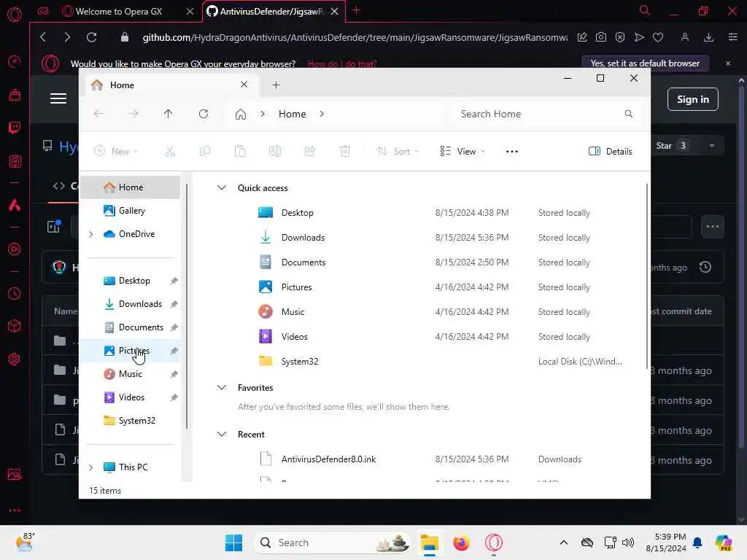Click Opera GX snapshot camera icon
Viewport: 747px width, 560px height.
click(x=601, y=37)
